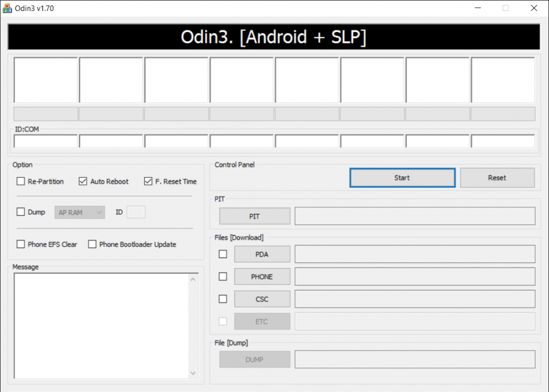Click inside the PDA file path field

(414, 254)
